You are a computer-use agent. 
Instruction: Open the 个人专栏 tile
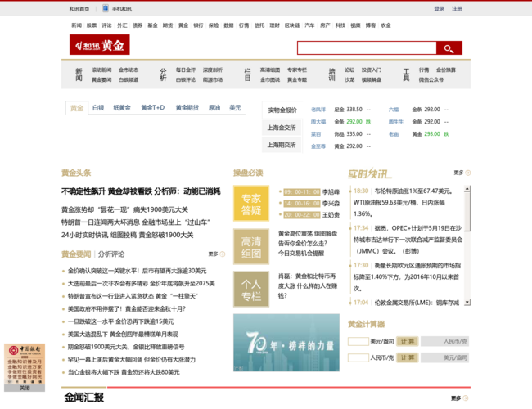click(x=251, y=290)
